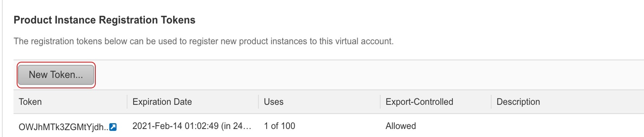Click divider between Expiration Date and Uses headers

pos(258,102)
